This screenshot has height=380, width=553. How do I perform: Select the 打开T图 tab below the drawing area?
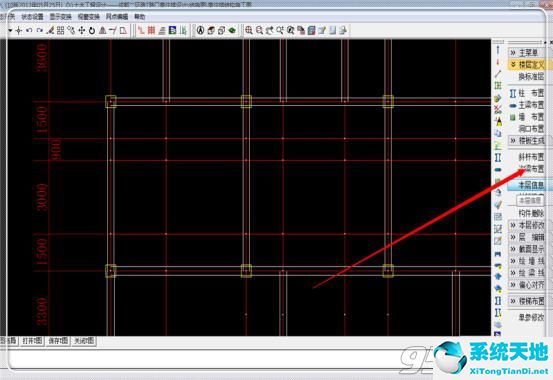tap(32, 341)
